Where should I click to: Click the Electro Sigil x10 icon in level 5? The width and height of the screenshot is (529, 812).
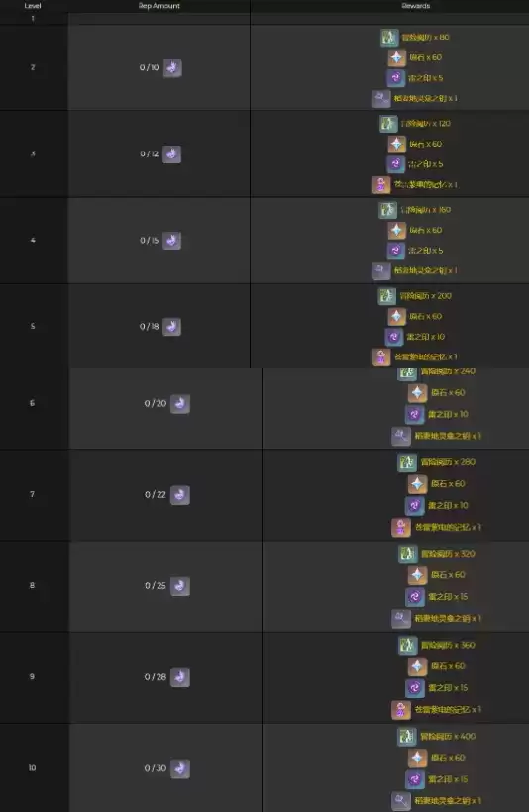(393, 337)
